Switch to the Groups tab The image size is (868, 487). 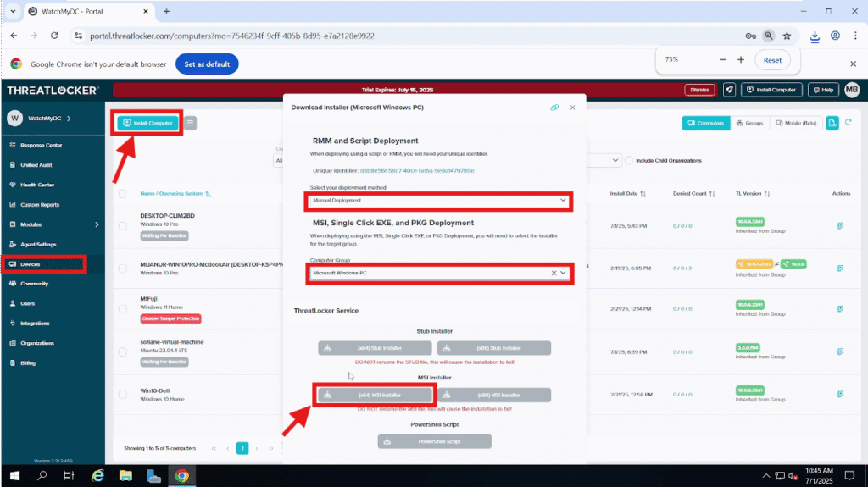click(749, 123)
